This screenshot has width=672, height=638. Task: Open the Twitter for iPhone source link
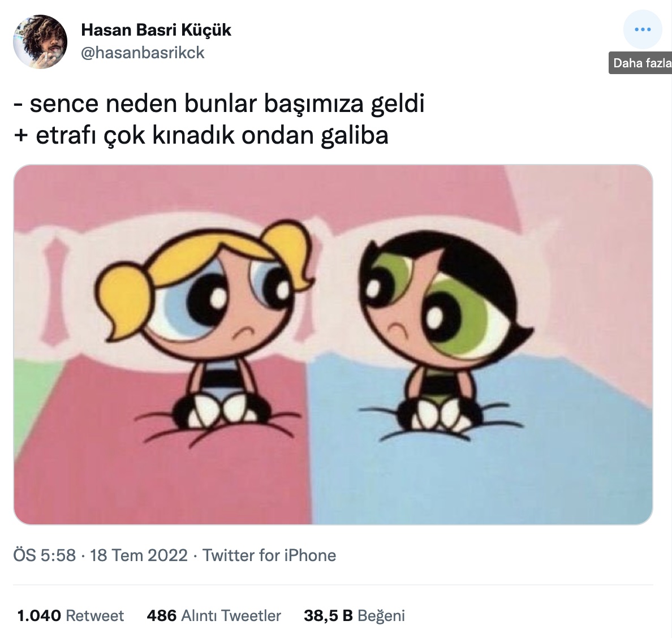269,555
